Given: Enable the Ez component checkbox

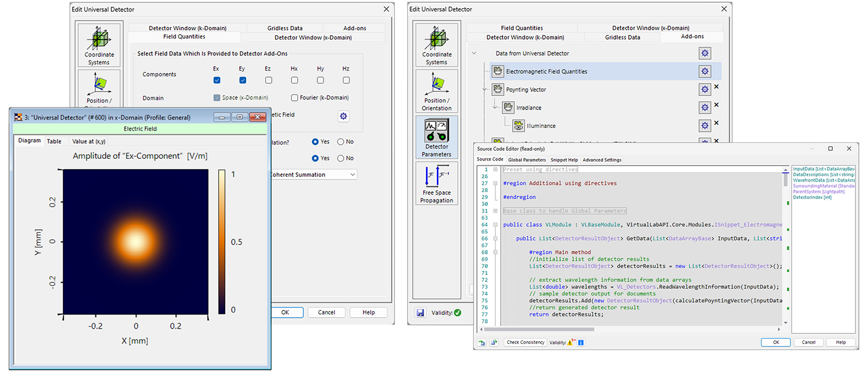Looking at the screenshot, I should [269, 80].
